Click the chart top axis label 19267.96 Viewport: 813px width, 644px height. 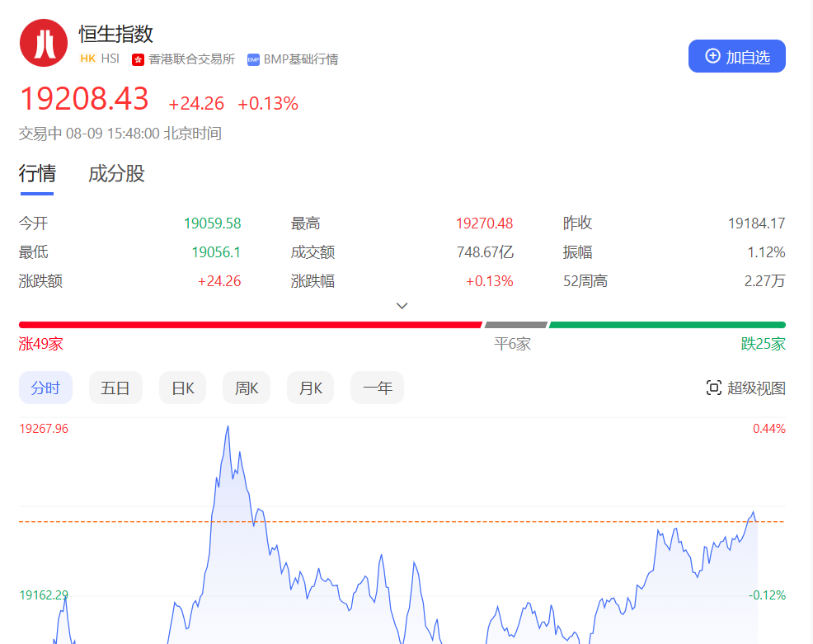pyautogui.click(x=44, y=429)
